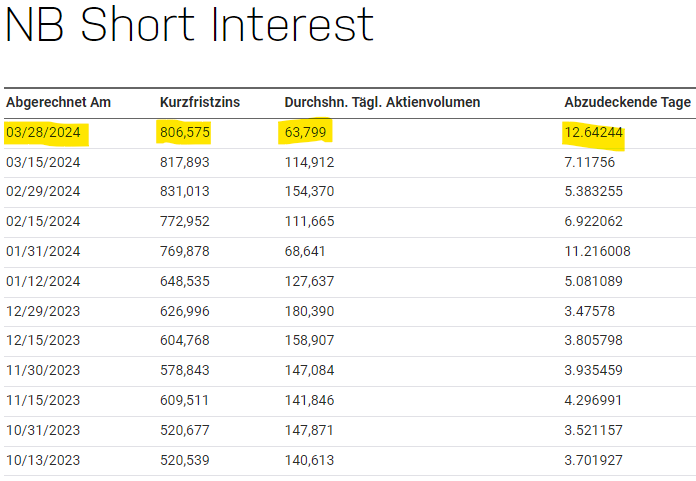696x481 pixels.
Task: Click the Kurzfristzins column header
Action: pos(200,102)
